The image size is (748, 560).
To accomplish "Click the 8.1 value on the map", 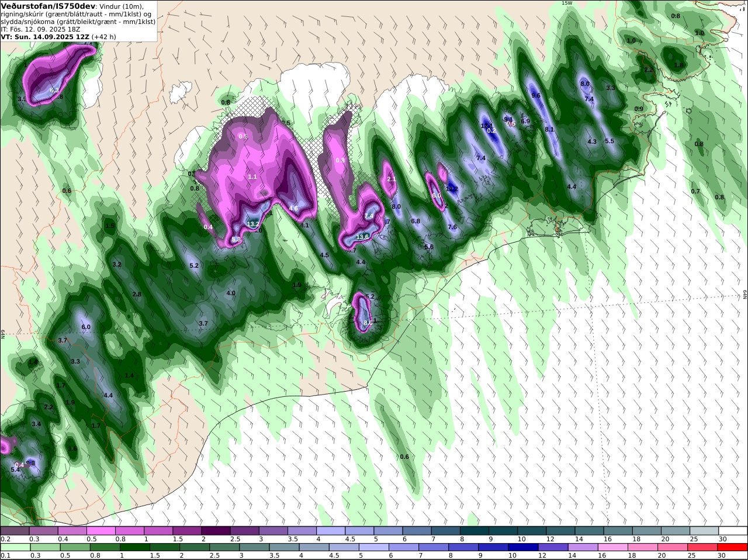I will (x=549, y=129).
